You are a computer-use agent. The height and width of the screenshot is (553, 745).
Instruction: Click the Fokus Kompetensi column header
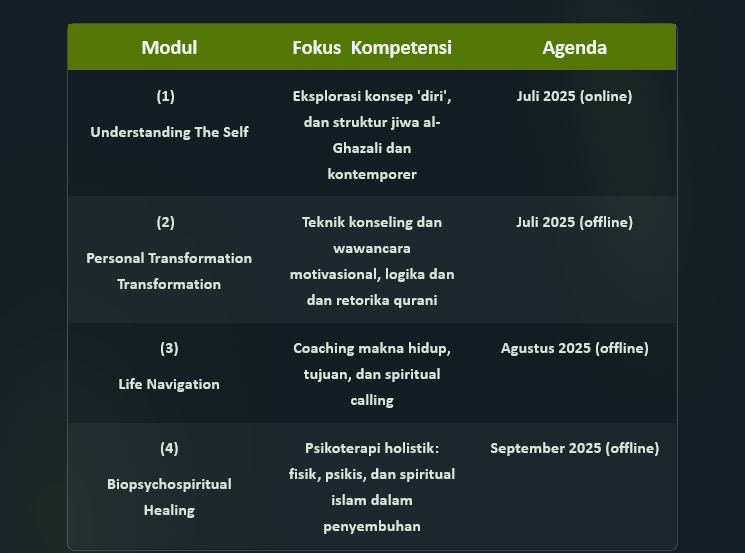[372, 47]
